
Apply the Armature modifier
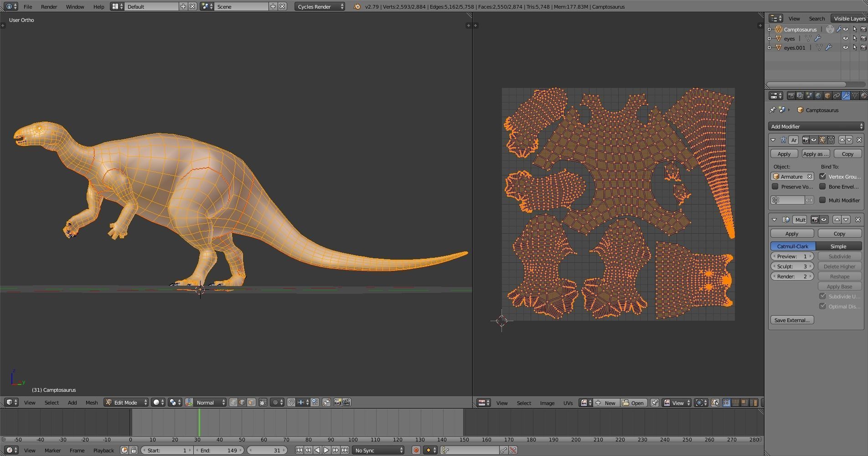click(x=784, y=154)
